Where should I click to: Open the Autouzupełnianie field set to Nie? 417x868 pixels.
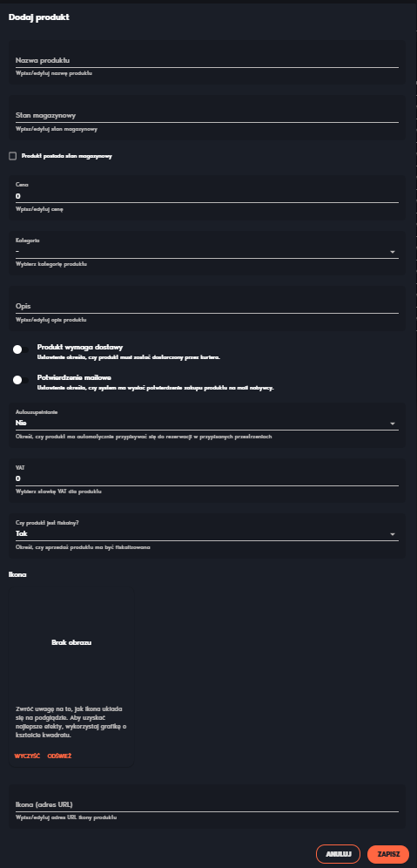coord(207,424)
